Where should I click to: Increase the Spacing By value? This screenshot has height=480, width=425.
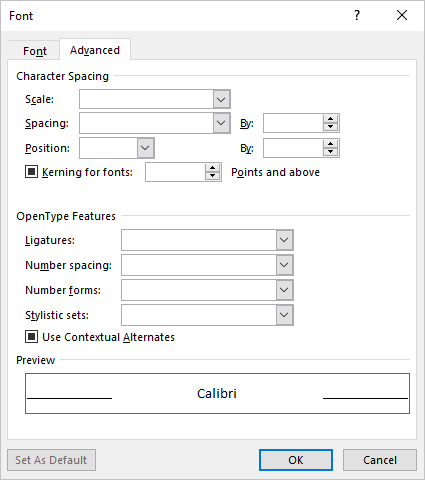tap(330, 119)
